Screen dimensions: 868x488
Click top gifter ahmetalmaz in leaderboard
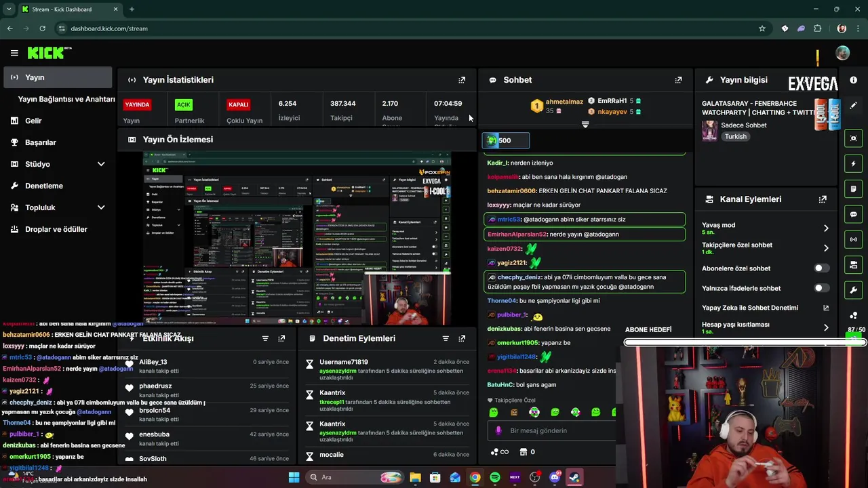pos(564,102)
